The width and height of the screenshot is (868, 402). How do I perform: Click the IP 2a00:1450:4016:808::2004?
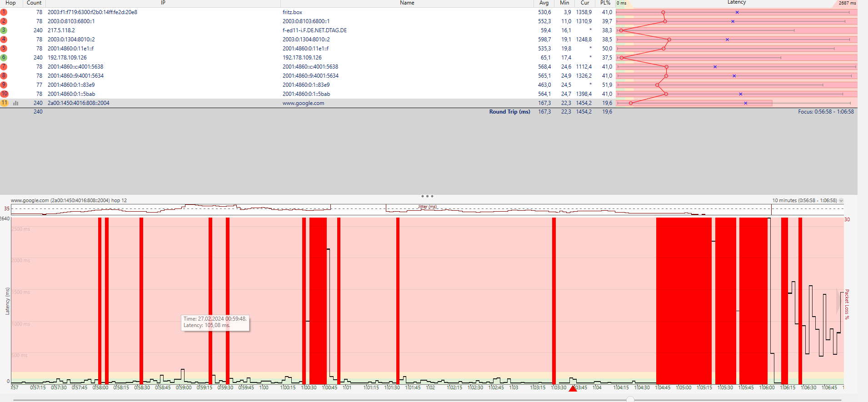click(x=79, y=103)
